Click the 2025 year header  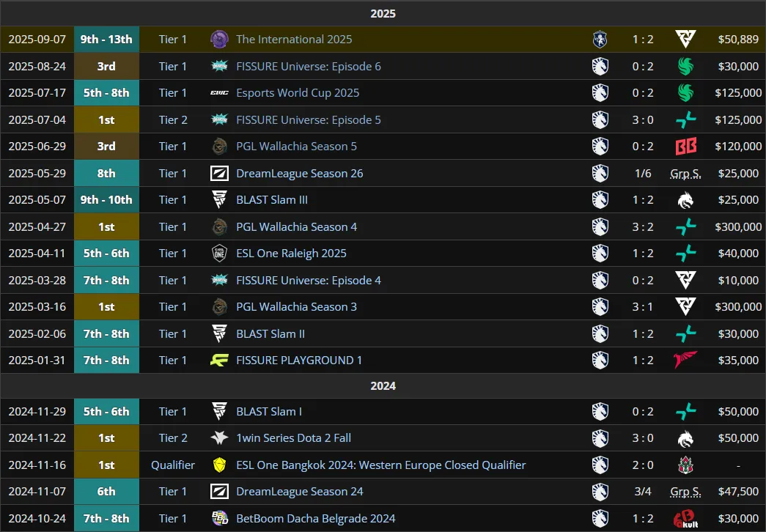(383, 14)
